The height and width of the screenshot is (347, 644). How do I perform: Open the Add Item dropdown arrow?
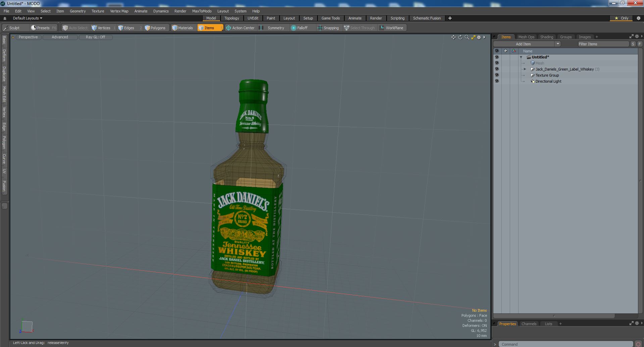(x=558, y=44)
